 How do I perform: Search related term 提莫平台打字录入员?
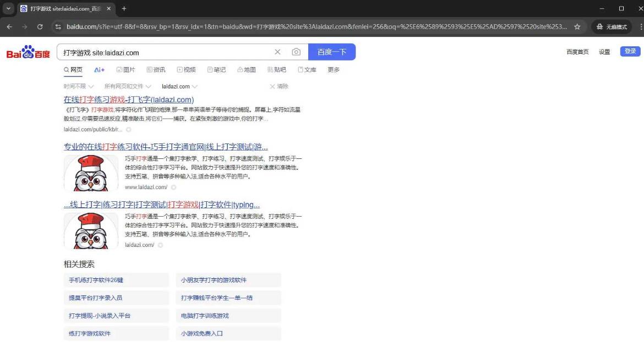click(116, 297)
